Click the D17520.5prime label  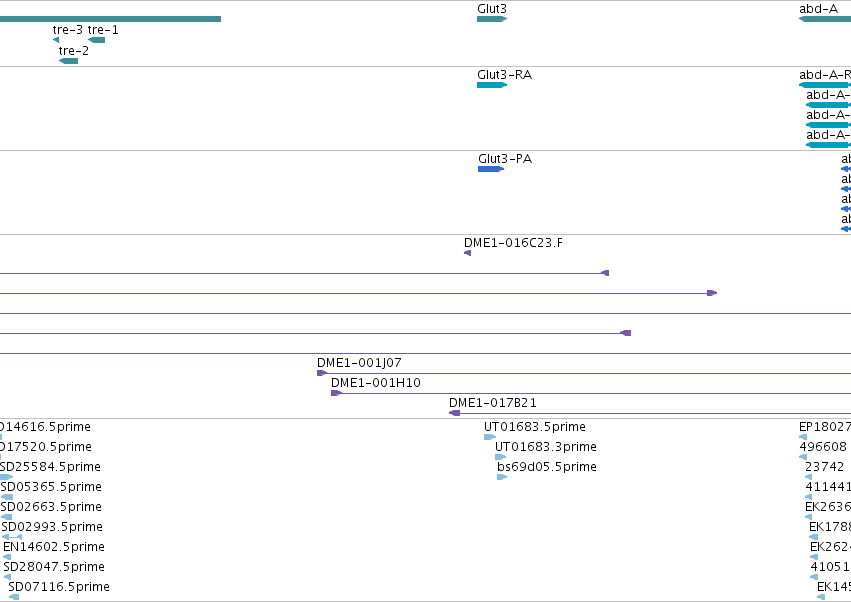pos(46,447)
